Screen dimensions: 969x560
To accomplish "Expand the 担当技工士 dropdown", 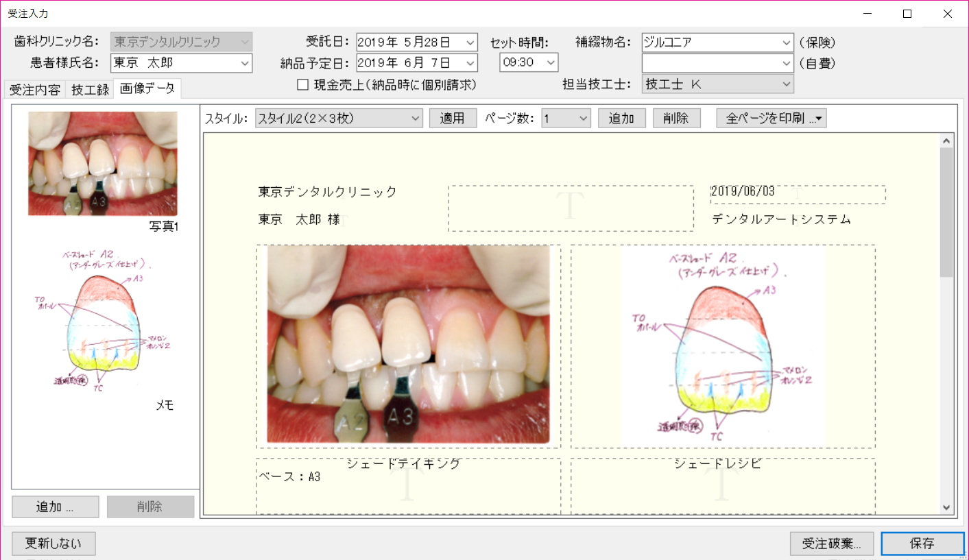I will click(x=786, y=84).
